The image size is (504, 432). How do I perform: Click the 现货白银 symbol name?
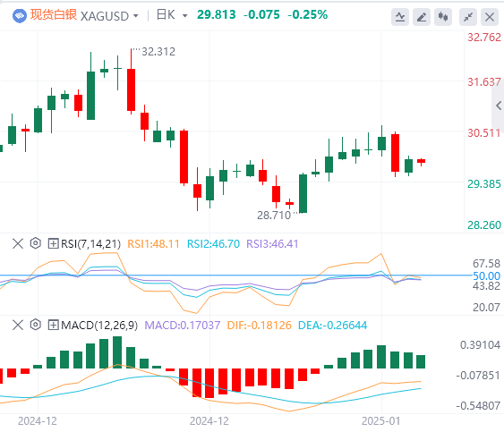54,15
